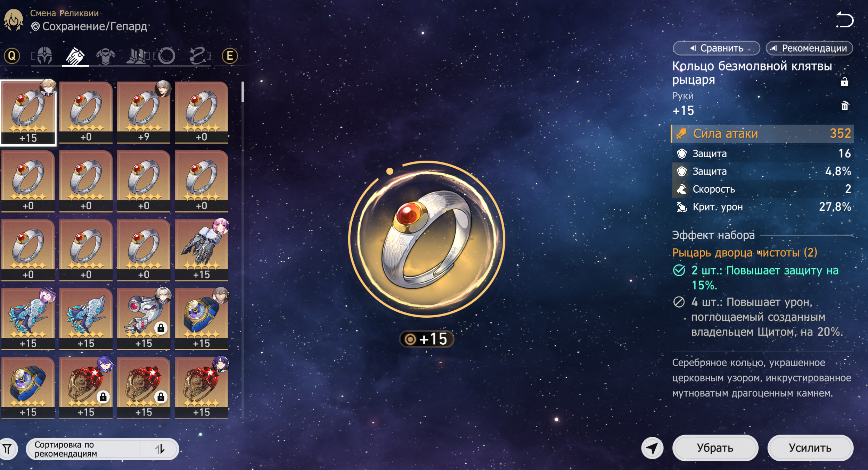Screen dimensions: 868x470
Task: Open the Planar Sphere slot tab
Action: coord(166,56)
